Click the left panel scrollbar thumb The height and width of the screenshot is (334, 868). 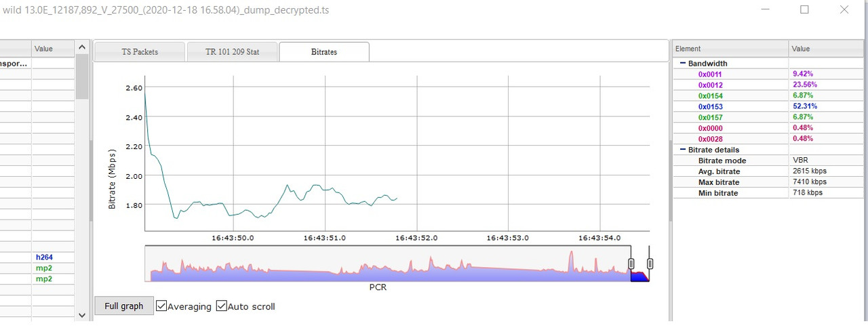[x=82, y=76]
